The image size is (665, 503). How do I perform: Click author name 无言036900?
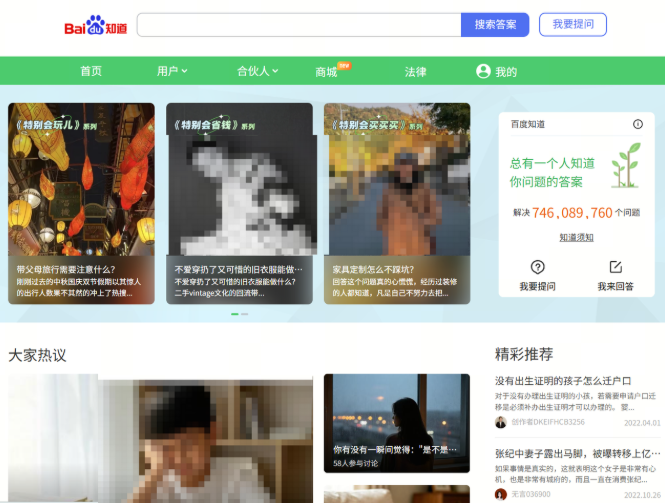pos(531,495)
